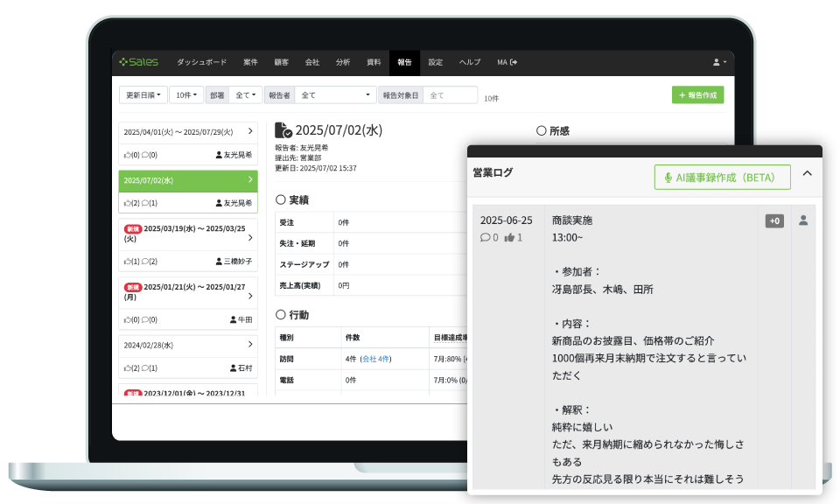Screen dimensions: 840x504
Task: Click the thumbs-up icon in 営業ログ entry
Action: (x=508, y=238)
